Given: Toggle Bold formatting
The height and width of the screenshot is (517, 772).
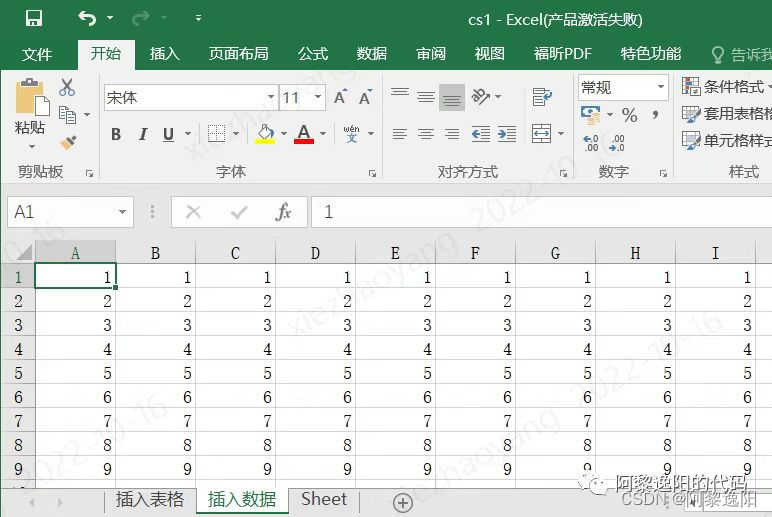Looking at the screenshot, I should pos(116,134).
